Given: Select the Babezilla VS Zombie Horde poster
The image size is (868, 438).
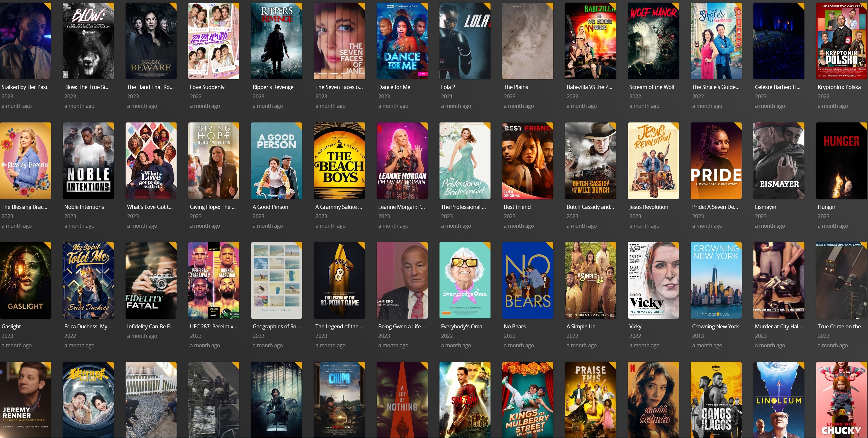Looking at the screenshot, I should point(591,41).
